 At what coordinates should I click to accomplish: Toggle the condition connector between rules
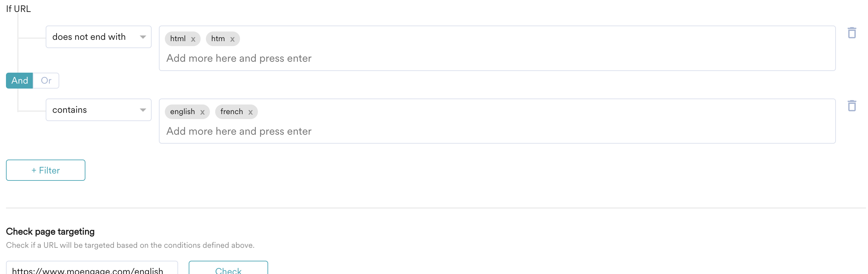[32, 80]
